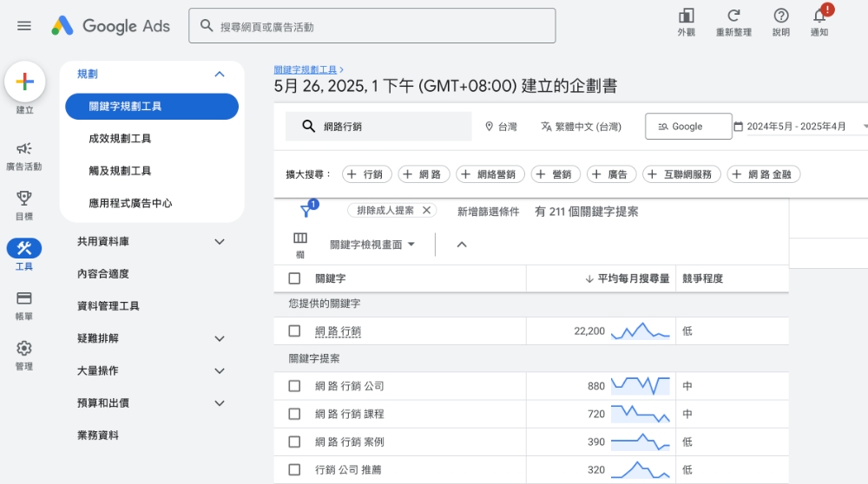Add 互聯網服務 to broaden search
Screen dimensions: 868x484
tap(681, 174)
